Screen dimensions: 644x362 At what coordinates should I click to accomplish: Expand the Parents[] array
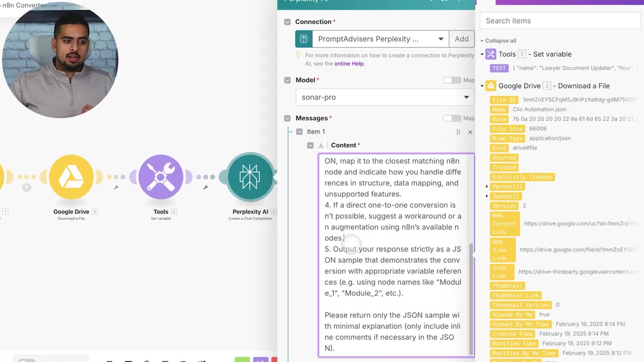pos(487,187)
